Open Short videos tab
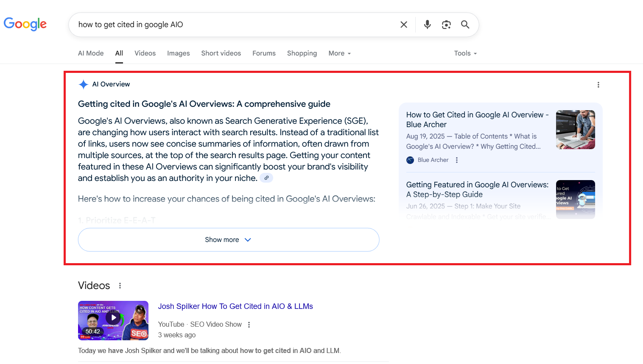Viewport: 643px width, 364px height. click(x=221, y=53)
